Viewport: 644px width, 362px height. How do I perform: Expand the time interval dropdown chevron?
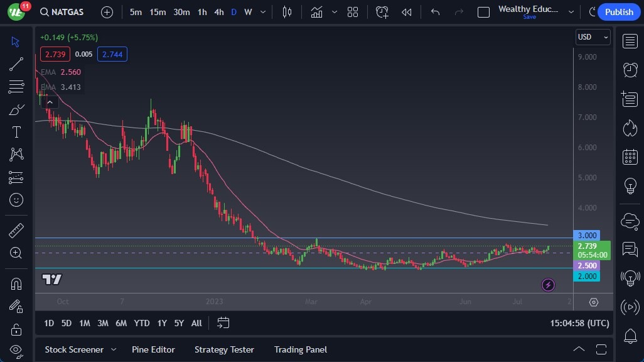(263, 12)
